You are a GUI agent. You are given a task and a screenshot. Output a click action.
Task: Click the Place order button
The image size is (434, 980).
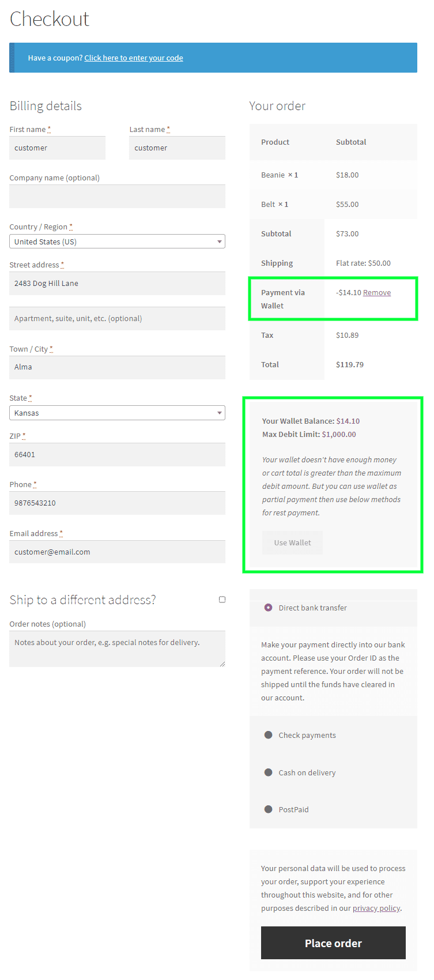click(x=333, y=943)
